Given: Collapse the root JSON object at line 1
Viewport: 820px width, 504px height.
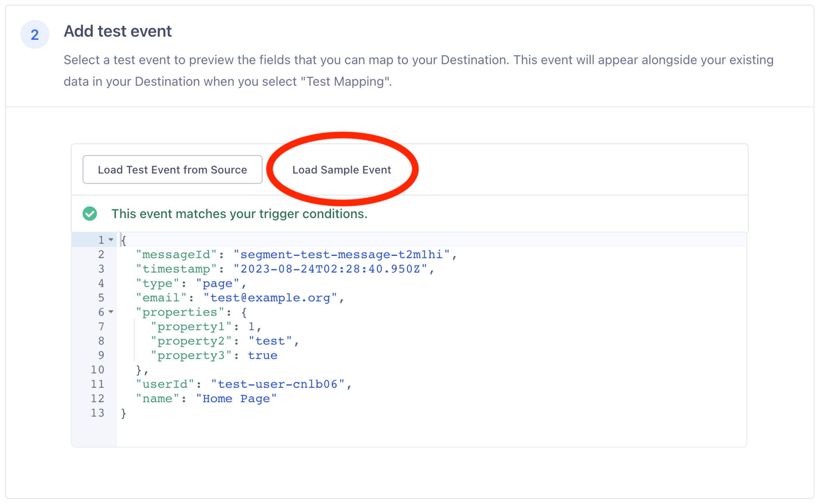Looking at the screenshot, I should coord(111,239).
